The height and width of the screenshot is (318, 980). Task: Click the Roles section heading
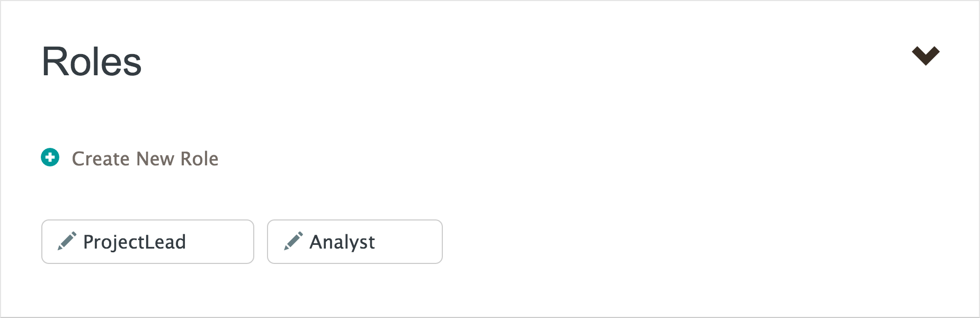[x=92, y=62]
